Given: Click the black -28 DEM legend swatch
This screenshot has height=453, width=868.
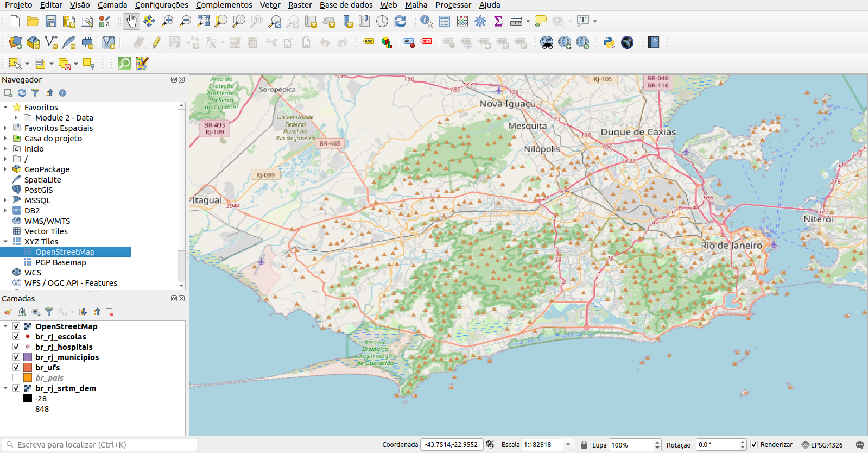Looking at the screenshot, I should coord(28,399).
